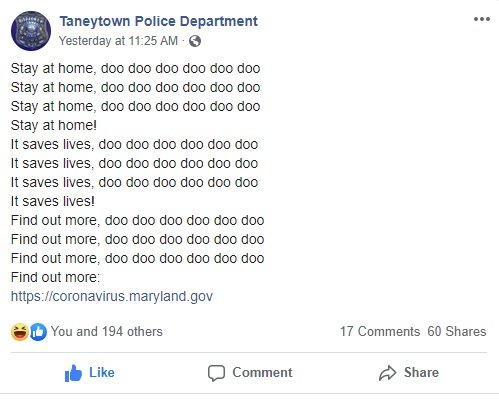Select the Comment button label
Screen dimensions: 499x399
click(262, 373)
